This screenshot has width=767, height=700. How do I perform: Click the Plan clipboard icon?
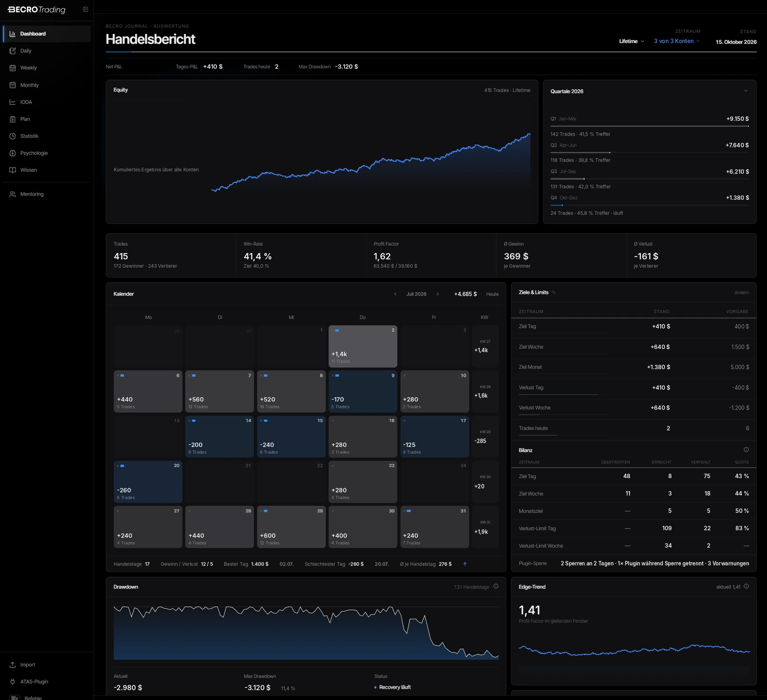[x=12, y=119]
